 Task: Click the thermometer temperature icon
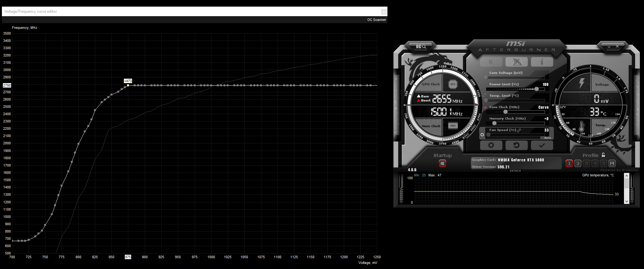(581, 127)
